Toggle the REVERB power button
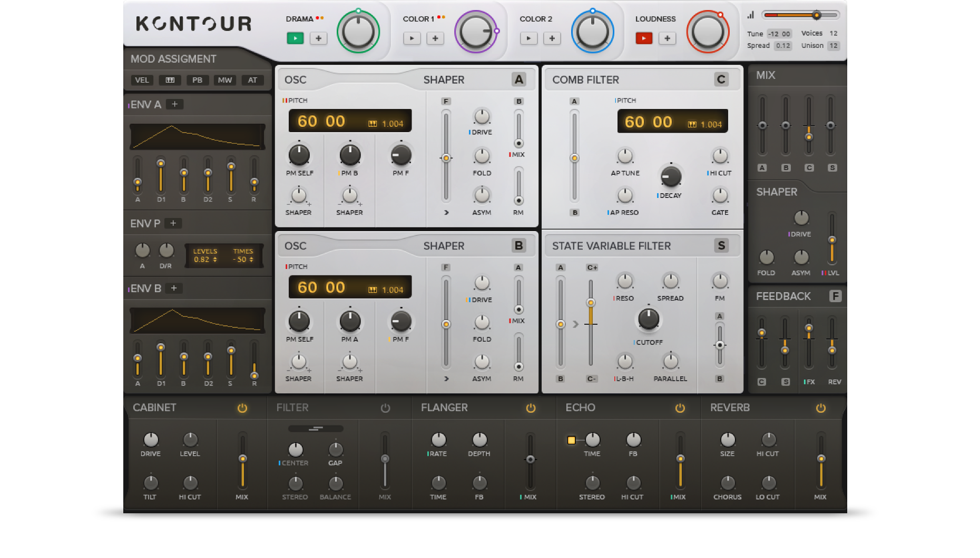The image size is (980, 558). click(821, 408)
